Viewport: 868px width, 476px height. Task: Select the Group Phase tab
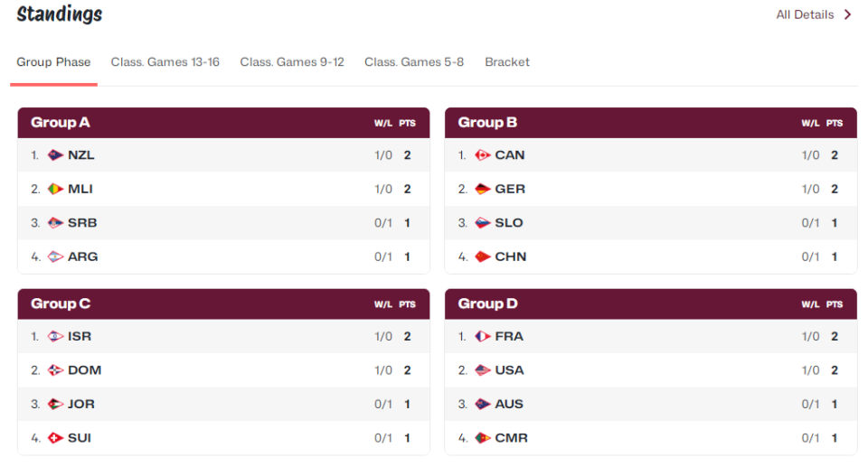53,62
